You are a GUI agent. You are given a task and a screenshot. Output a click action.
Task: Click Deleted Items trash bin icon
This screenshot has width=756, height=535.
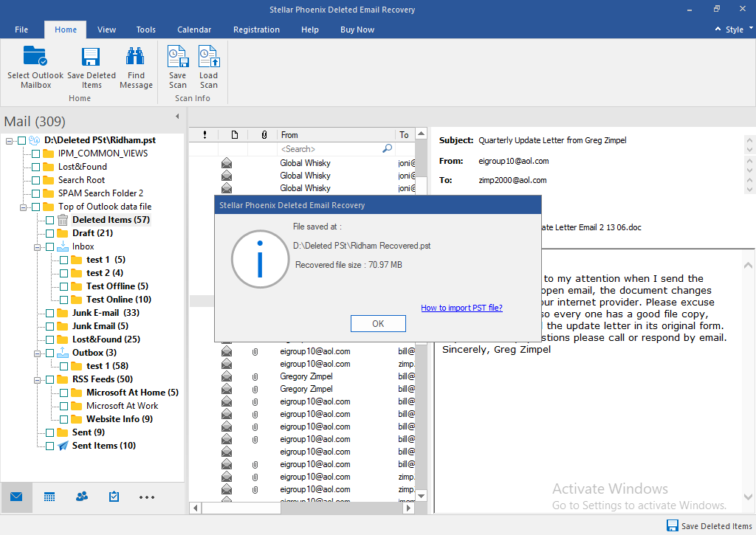pyautogui.click(x=63, y=220)
